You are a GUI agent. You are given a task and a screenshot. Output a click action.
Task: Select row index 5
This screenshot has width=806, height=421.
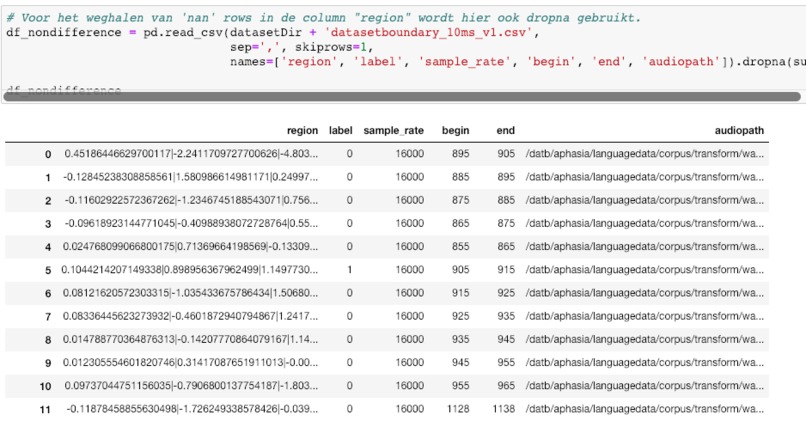48,270
